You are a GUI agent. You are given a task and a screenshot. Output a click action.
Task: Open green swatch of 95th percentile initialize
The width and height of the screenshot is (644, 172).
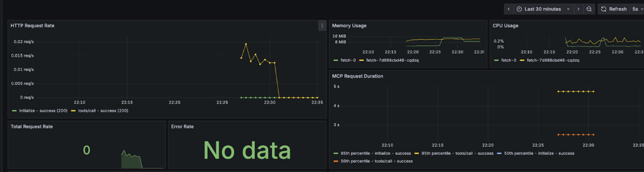(x=336, y=153)
